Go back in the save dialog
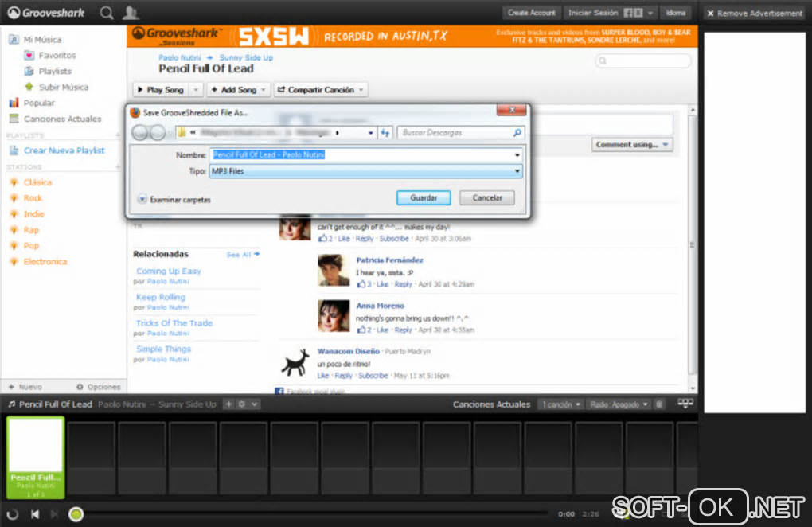 (140, 132)
